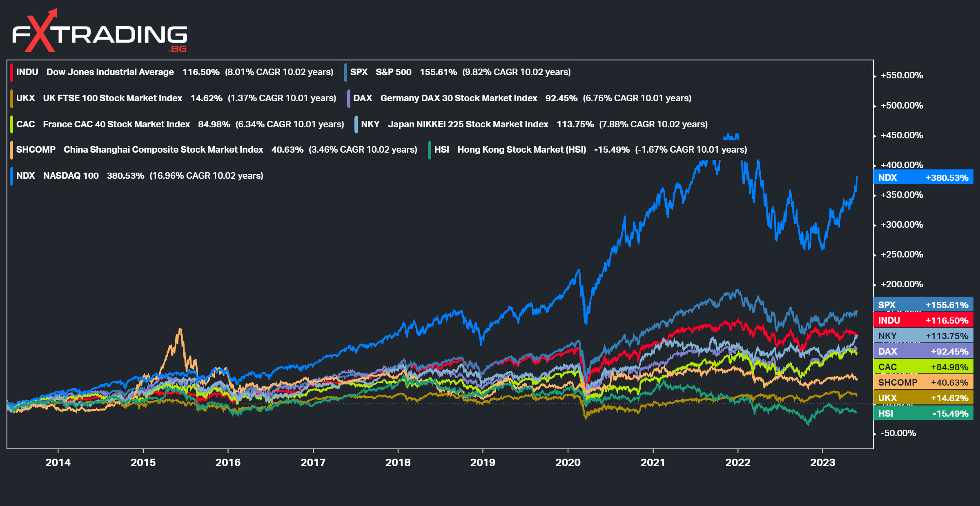
Task: Click 'Japan NIKKEI 225 Stock Market Index' legend
Action: (x=468, y=124)
